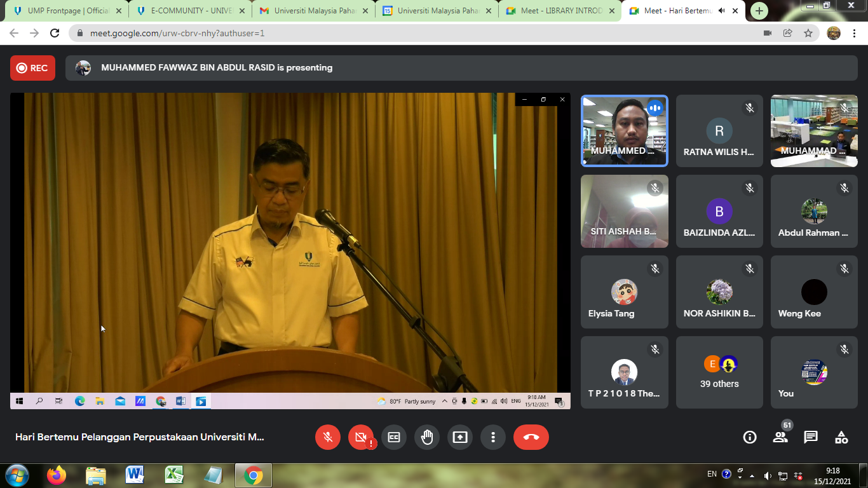Image resolution: width=868 pixels, height=488 pixels.
Task: Open the system volume speaker icon
Action: coord(768,476)
